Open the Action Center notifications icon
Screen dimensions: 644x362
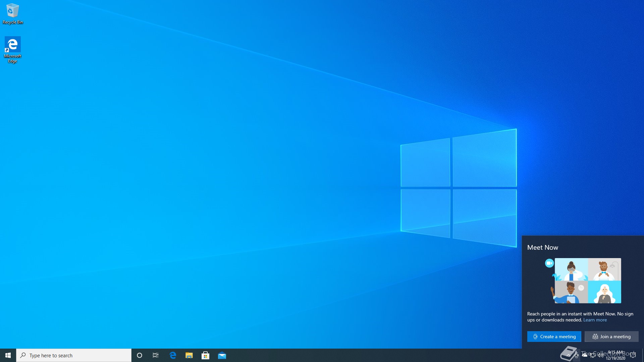tap(633, 355)
